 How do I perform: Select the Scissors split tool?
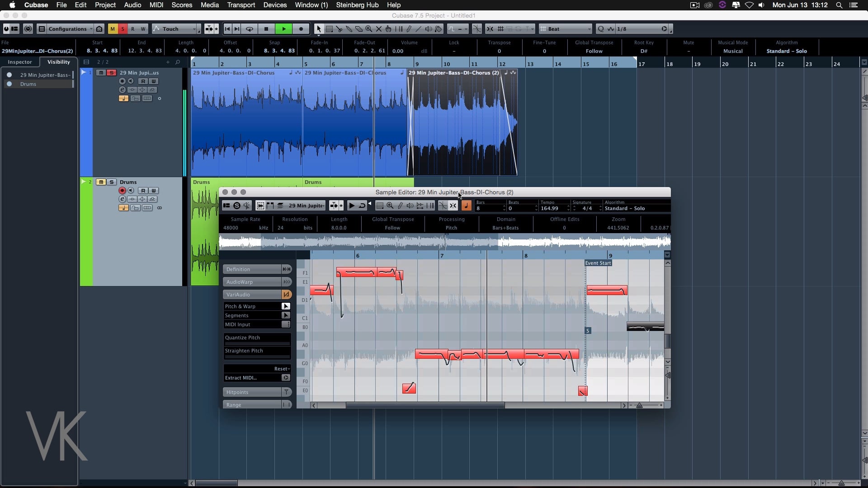339,29
